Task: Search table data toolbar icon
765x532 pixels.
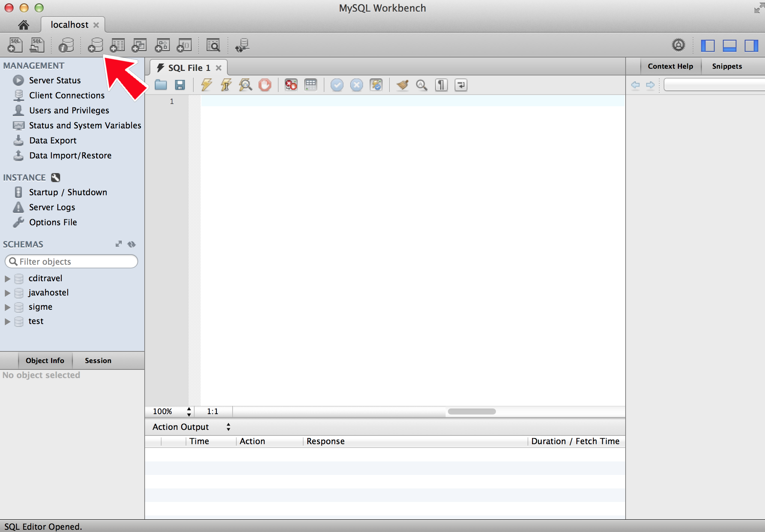Action: point(213,45)
